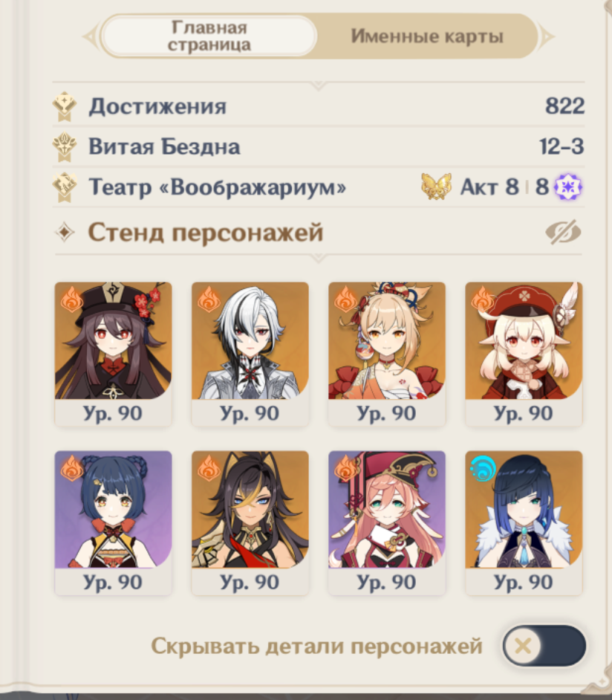This screenshot has width=612, height=700.
Task: Select Arlecchino portrait in character showcase
Action: (250, 353)
